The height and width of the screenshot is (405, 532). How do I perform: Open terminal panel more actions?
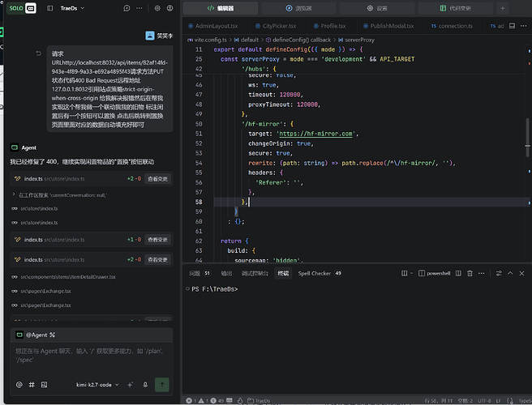pos(481,273)
